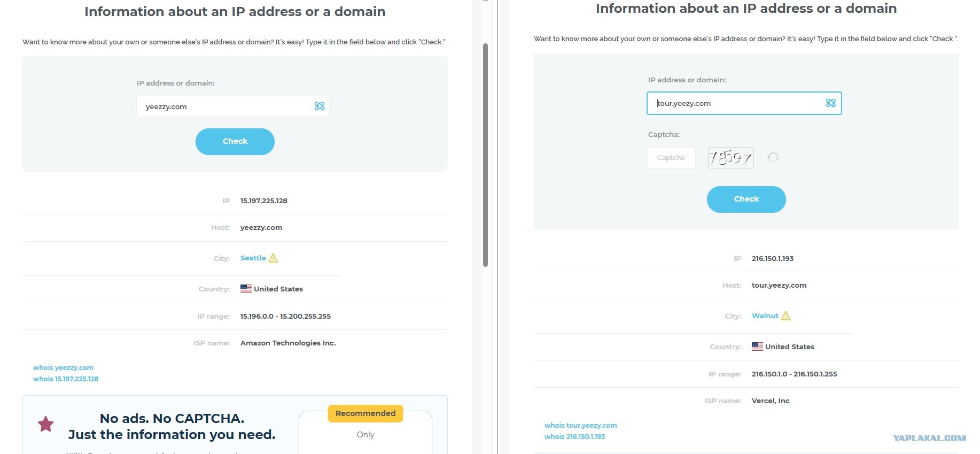Open whois yeezzy.com link
The width and height of the screenshot is (980, 454).
pos(63,368)
